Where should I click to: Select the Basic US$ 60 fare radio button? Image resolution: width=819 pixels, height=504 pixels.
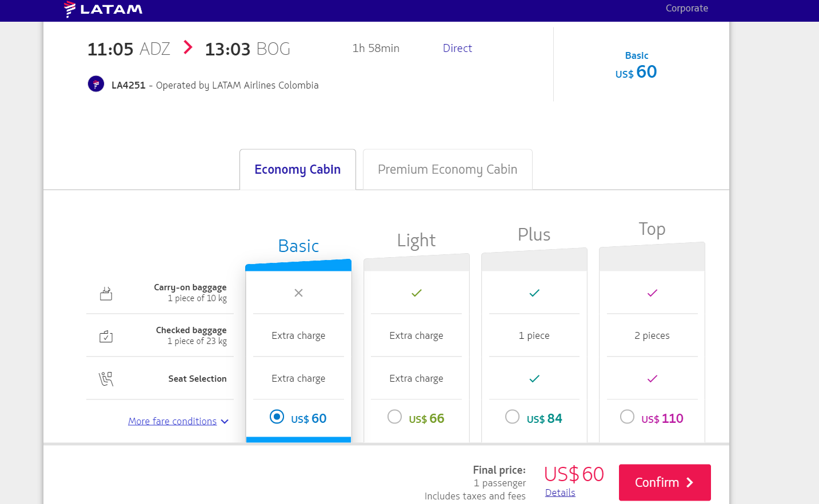tap(277, 417)
